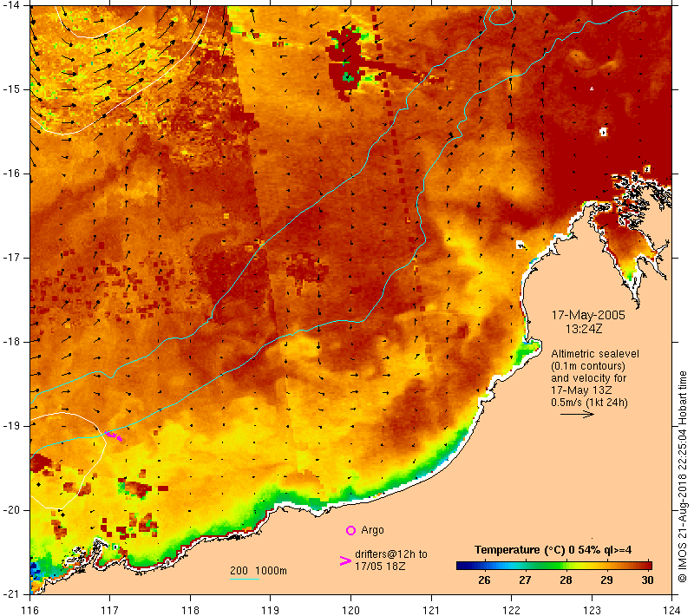
Task: Click the 'Altimetric sealevel' caption text
Action: coord(595,354)
